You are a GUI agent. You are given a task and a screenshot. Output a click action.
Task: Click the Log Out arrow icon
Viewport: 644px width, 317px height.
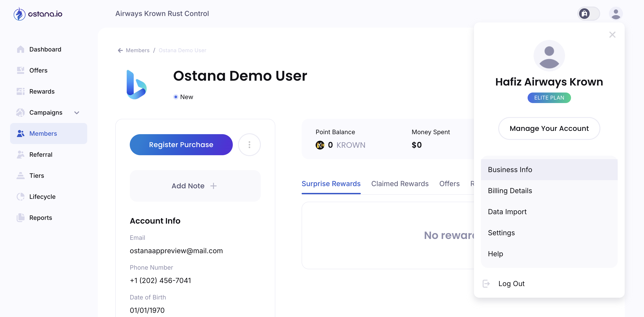(486, 284)
